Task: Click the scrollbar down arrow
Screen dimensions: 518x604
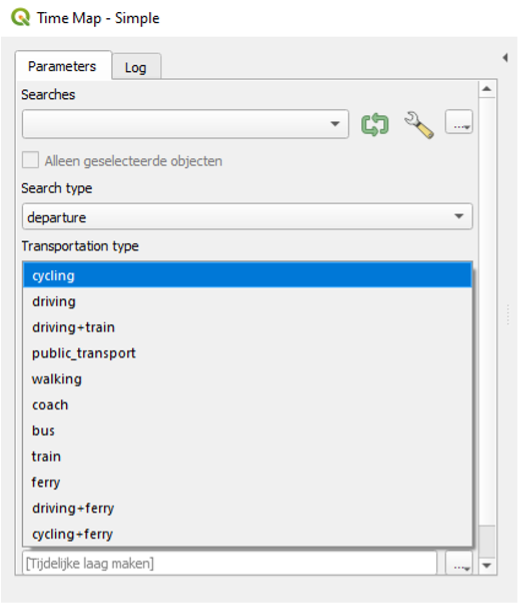Action: pos(487,565)
